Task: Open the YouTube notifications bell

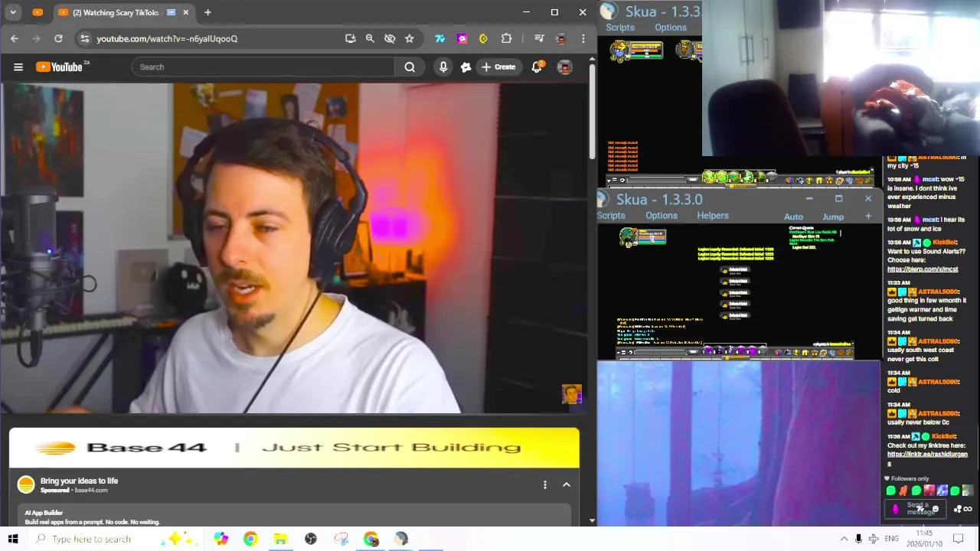Action: click(537, 67)
